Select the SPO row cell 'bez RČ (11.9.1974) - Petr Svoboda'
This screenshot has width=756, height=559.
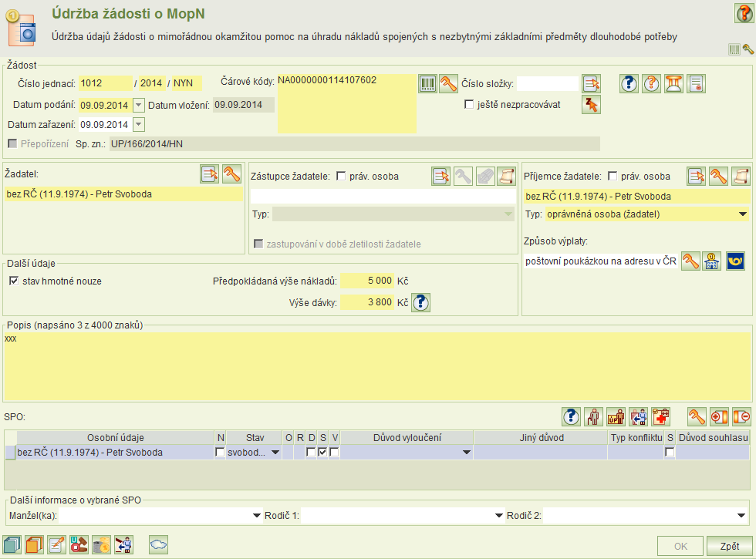click(x=115, y=452)
